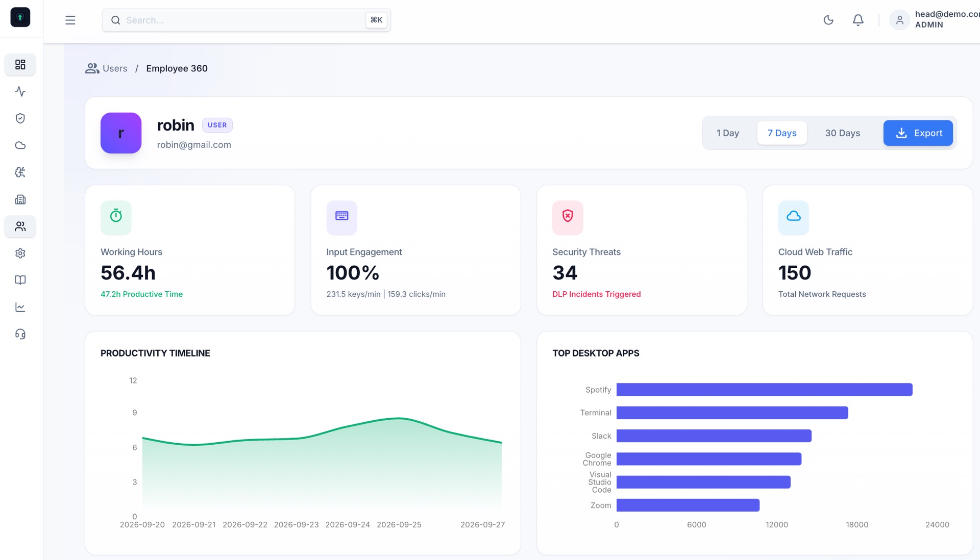Focus the Search input field
The image size is (980, 560).
pos(247,20)
